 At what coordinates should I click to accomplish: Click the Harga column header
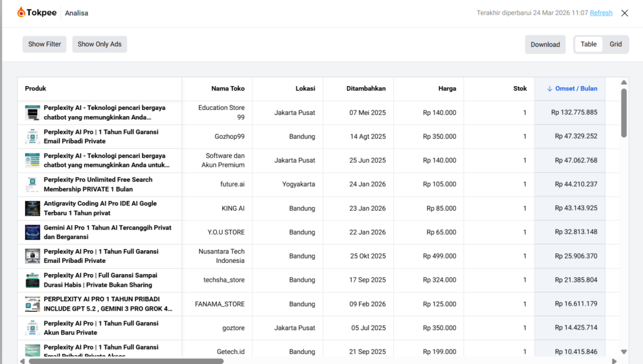(x=447, y=89)
